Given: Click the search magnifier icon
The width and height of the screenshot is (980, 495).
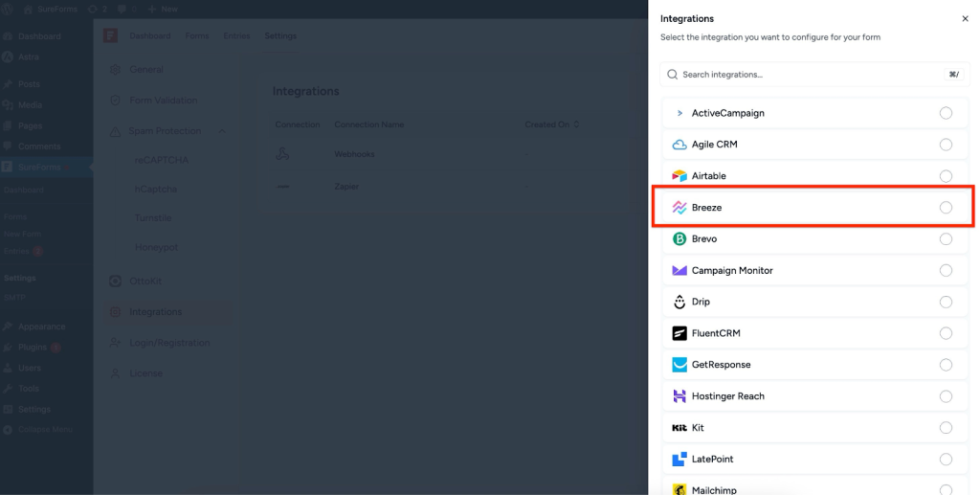Looking at the screenshot, I should tap(673, 75).
